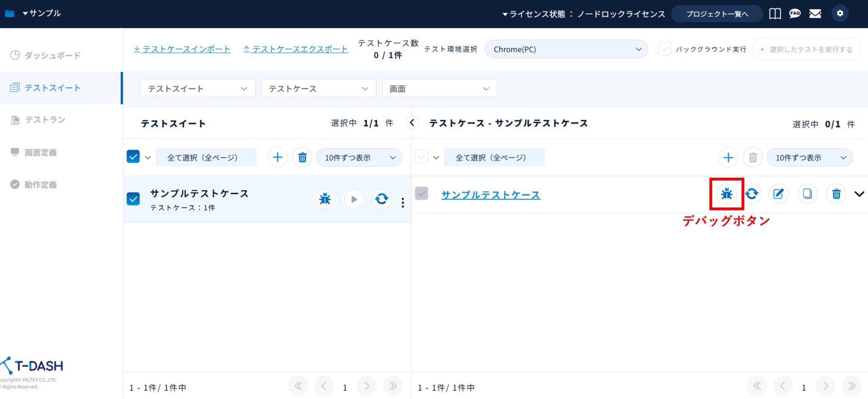The height and width of the screenshot is (399, 868).
Task: Click the debug bug icon for the test case
Action: [x=726, y=194]
